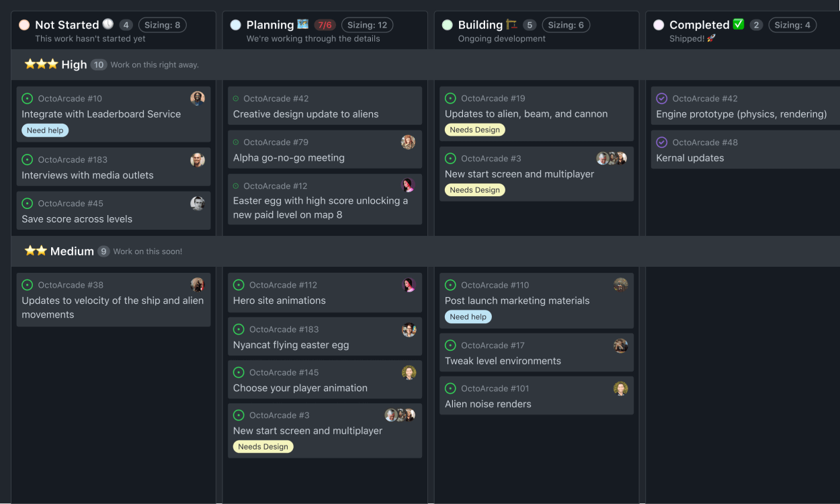This screenshot has height=504, width=840.
Task: Click the avatar on Hero site animations card
Action: 409,284
